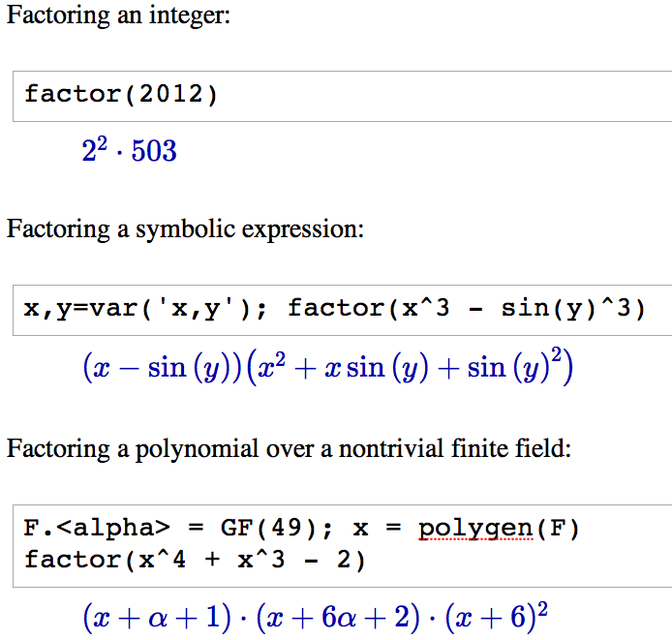Screen dimensions: 672x640
Task: Click the number 2012 in first cell
Action: click(x=171, y=94)
